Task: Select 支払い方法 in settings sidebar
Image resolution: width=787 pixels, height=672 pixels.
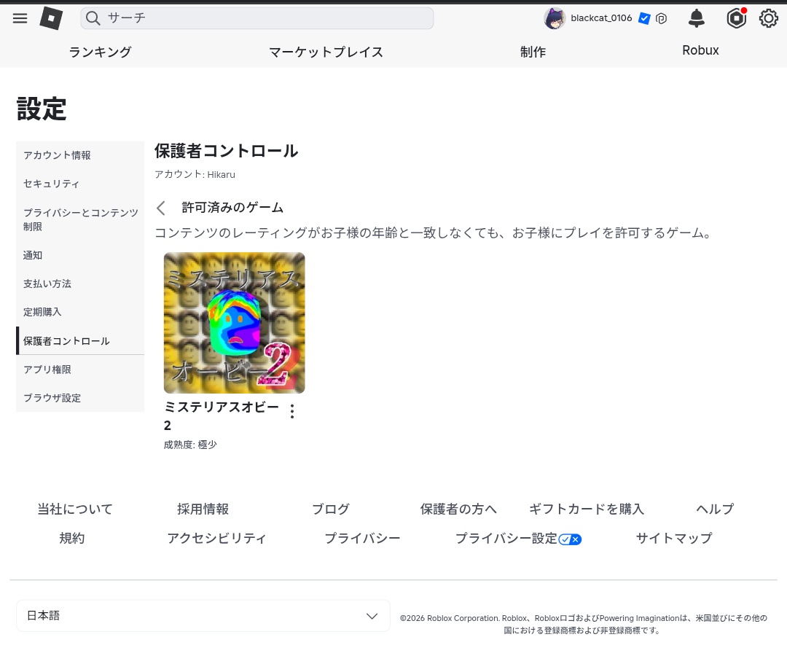Action: click(80, 284)
